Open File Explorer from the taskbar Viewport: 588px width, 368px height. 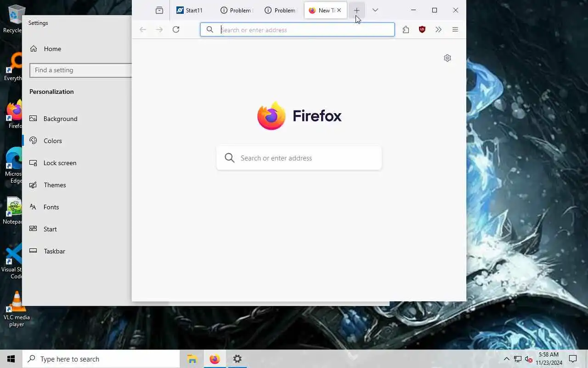coord(192,359)
